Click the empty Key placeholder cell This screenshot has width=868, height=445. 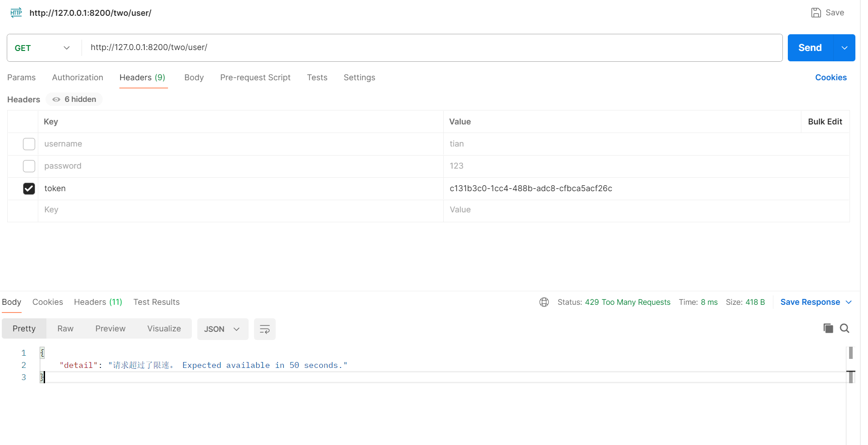click(241, 210)
